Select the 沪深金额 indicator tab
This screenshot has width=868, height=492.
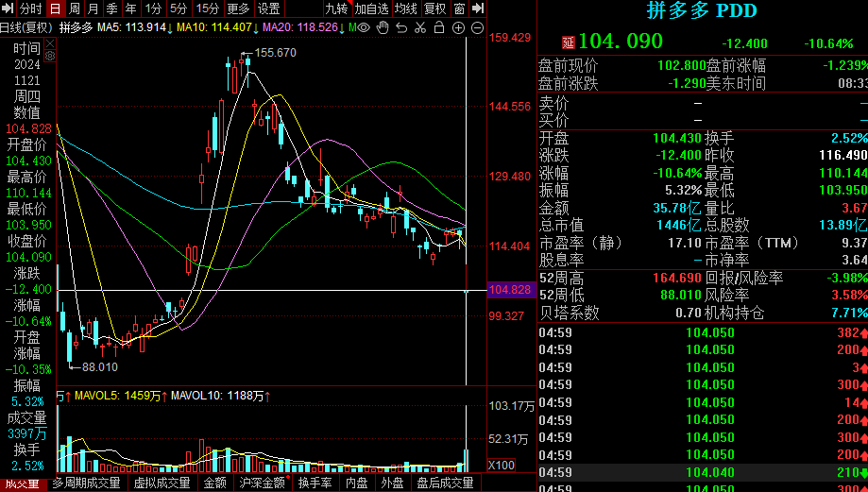click(x=262, y=483)
